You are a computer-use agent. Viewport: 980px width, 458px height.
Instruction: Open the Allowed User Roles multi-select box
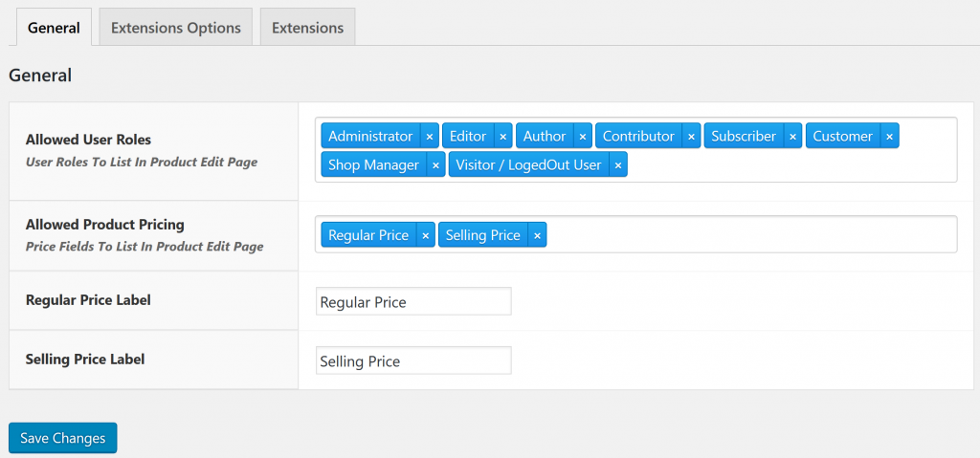[x=785, y=165]
